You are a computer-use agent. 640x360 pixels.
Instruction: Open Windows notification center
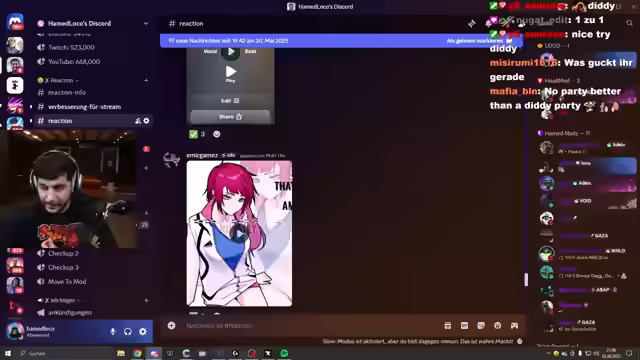pyautogui.click(x=629, y=353)
